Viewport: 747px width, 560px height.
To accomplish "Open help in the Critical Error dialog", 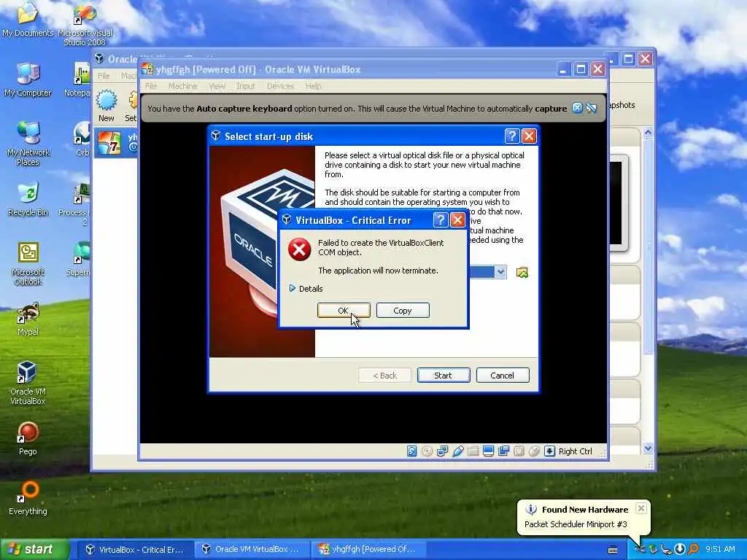I will tap(440, 220).
